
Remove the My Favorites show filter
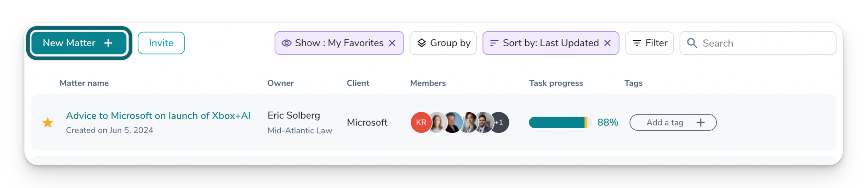click(392, 43)
